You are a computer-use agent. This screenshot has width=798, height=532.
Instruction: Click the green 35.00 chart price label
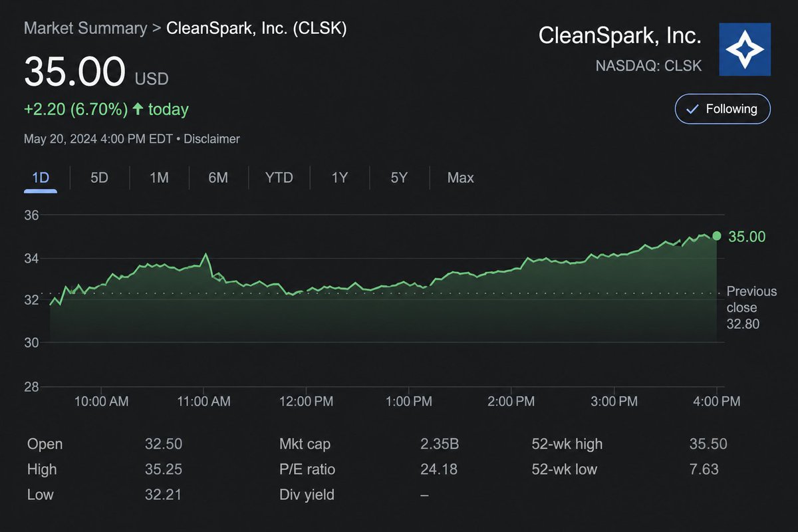tap(747, 237)
